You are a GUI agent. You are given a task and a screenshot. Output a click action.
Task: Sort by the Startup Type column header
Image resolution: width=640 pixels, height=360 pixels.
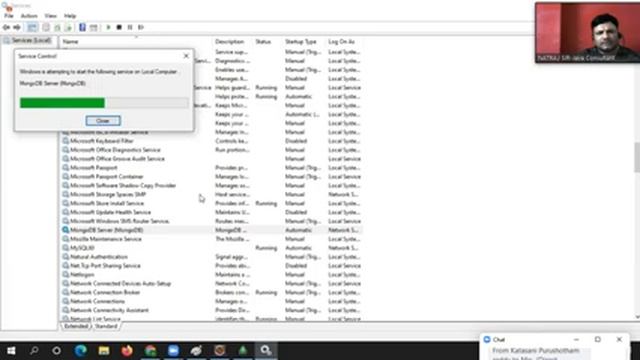301,42
